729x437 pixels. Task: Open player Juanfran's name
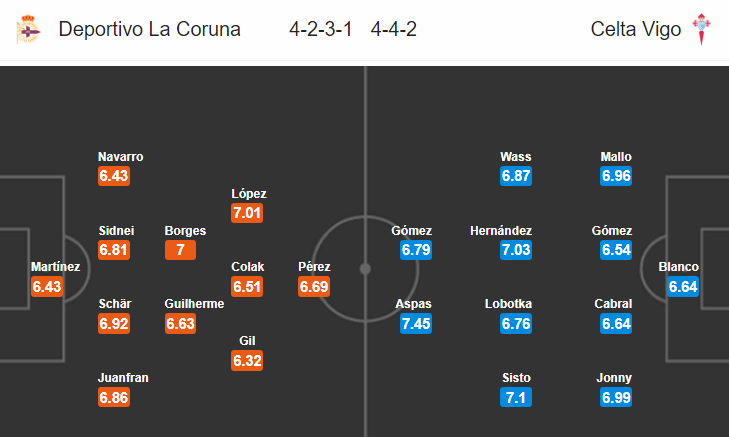tap(123, 377)
